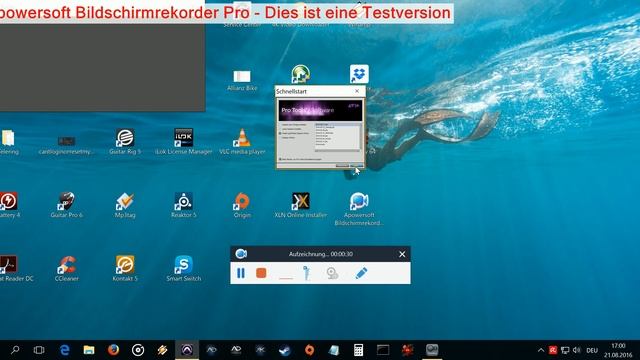This screenshot has width=640, height=360.
Task: Open iLok License Manager desktop icon
Action: point(183,142)
